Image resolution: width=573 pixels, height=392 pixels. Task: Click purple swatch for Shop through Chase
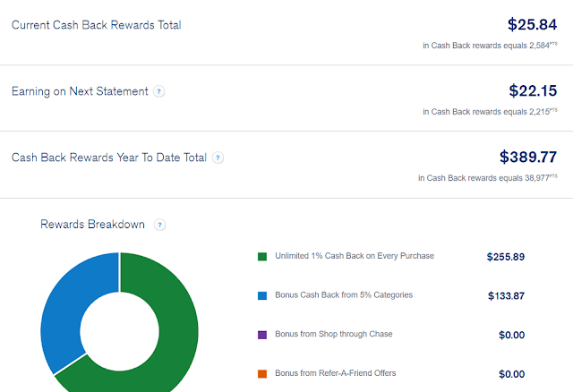pyautogui.click(x=262, y=335)
